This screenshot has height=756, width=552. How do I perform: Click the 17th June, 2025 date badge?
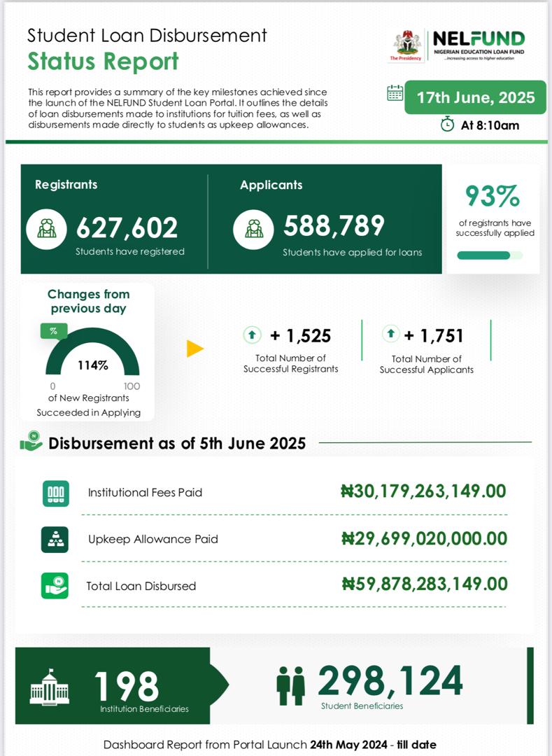pyautogui.click(x=475, y=97)
